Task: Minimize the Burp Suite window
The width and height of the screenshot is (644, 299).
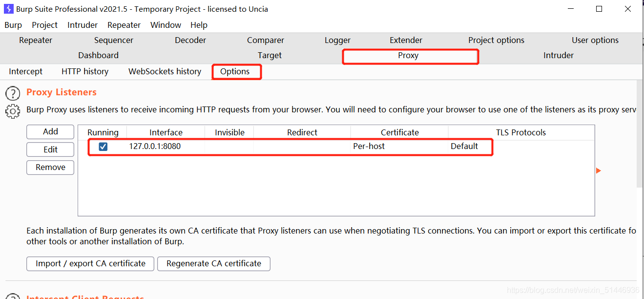Action: coord(571,9)
